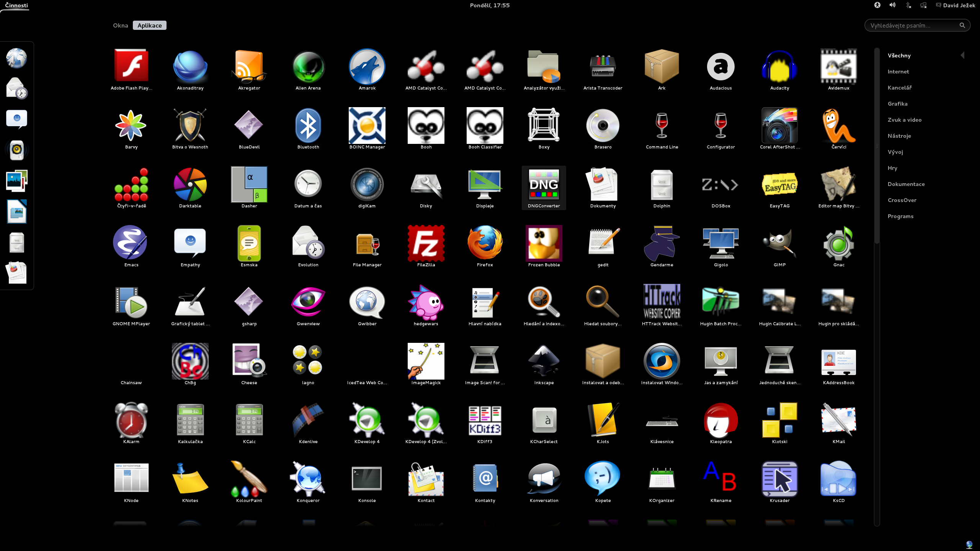Open the volume indicator in top bar
The image size is (980, 551).
(892, 5)
